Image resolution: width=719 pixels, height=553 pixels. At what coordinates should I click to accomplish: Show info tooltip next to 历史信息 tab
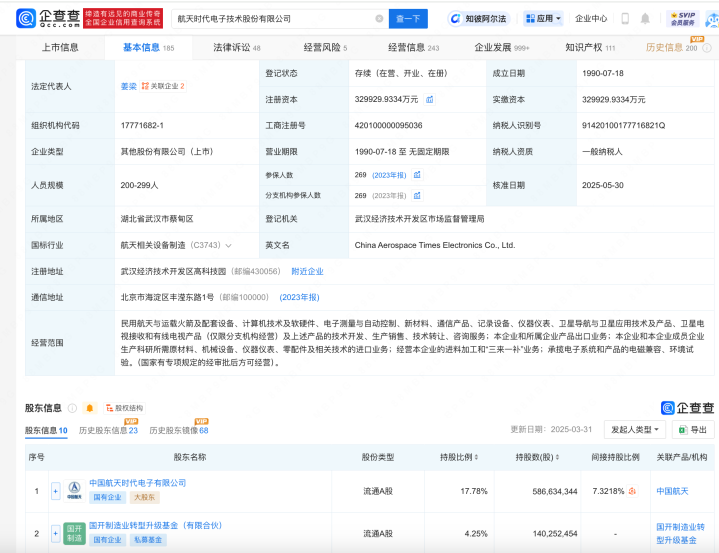point(707,48)
